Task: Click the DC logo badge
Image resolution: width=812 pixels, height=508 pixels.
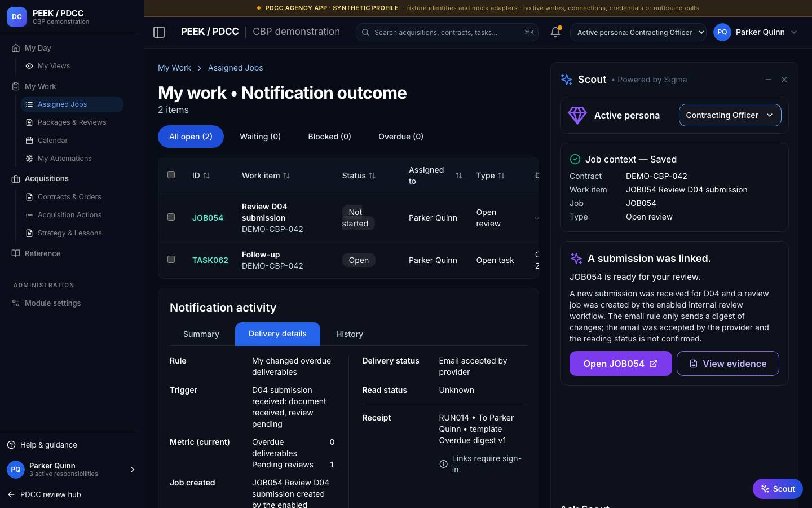Action: coord(17,17)
